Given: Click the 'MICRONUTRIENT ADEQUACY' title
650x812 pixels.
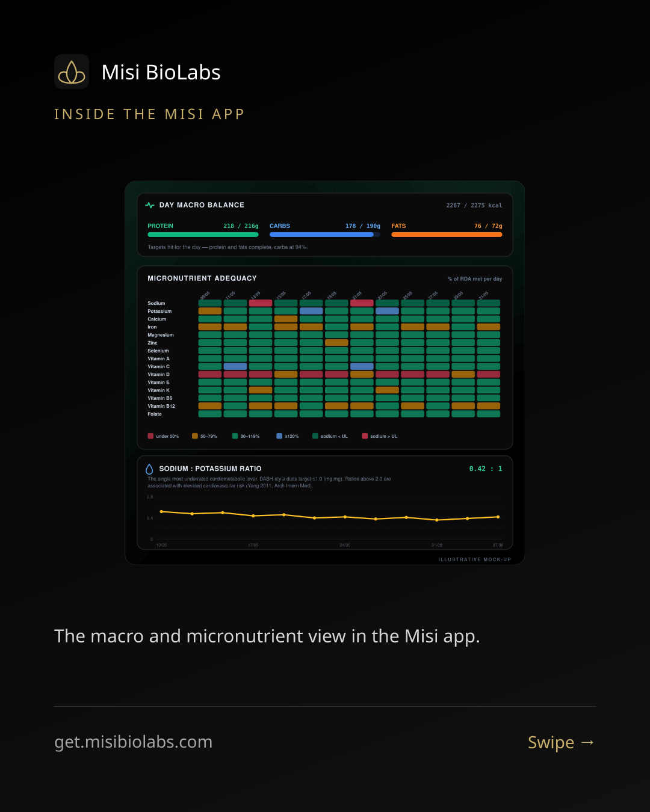Looking at the screenshot, I should pyautogui.click(x=202, y=278).
